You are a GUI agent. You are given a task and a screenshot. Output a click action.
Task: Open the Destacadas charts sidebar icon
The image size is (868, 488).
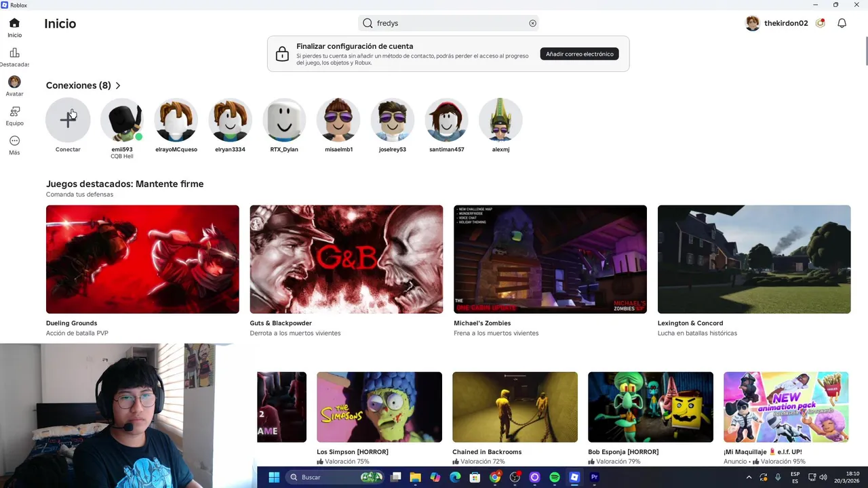pos(14,53)
